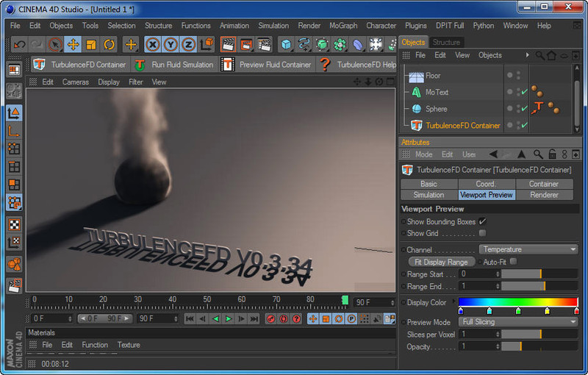The image size is (588, 375).
Task: Go to start of animation
Action: [x=190, y=319]
